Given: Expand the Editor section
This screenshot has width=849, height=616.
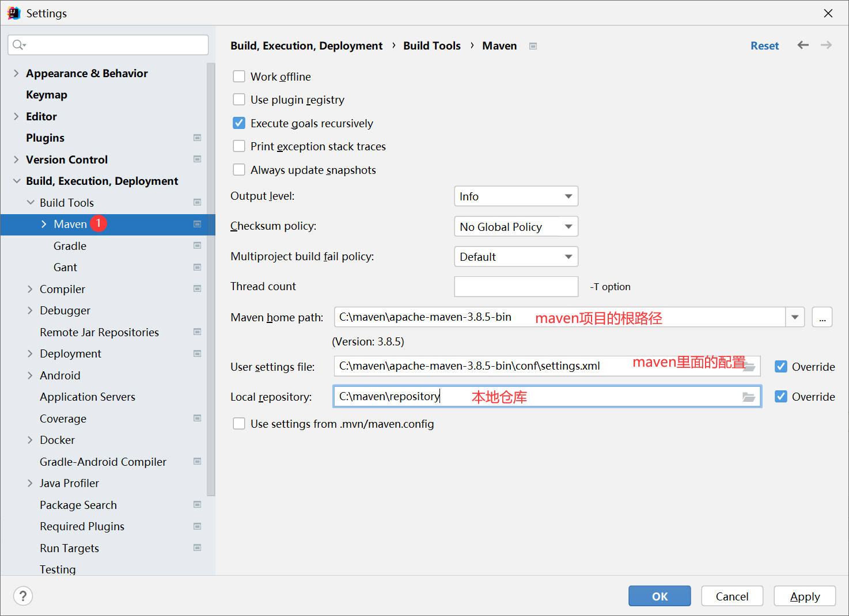Looking at the screenshot, I should pyautogui.click(x=16, y=116).
